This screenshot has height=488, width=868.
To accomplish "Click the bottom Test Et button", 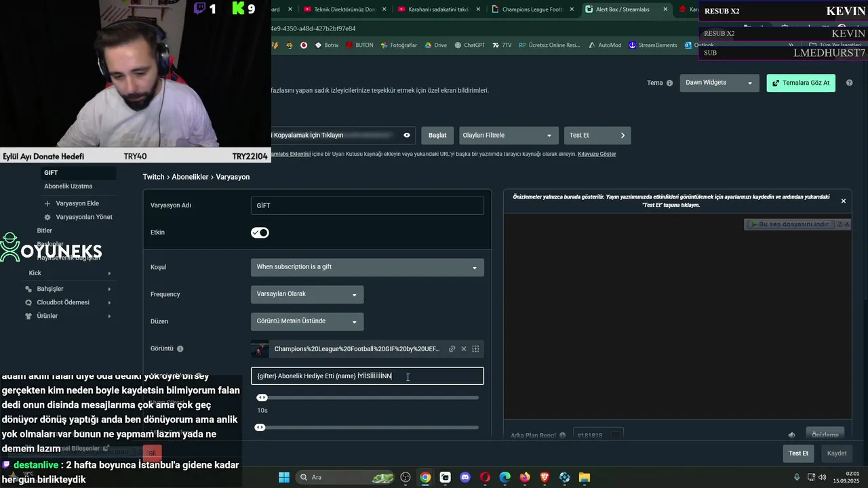I will coord(798,453).
